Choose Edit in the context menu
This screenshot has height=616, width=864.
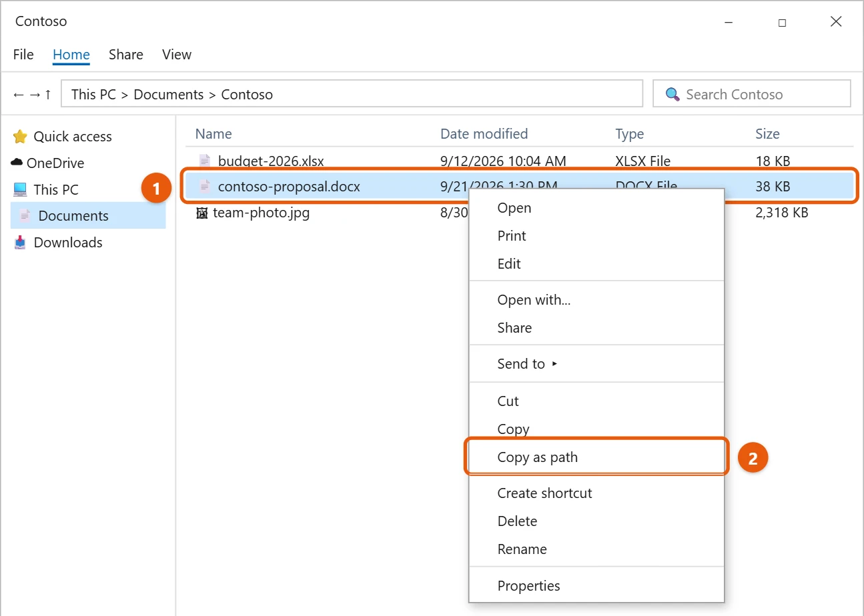coord(596,264)
